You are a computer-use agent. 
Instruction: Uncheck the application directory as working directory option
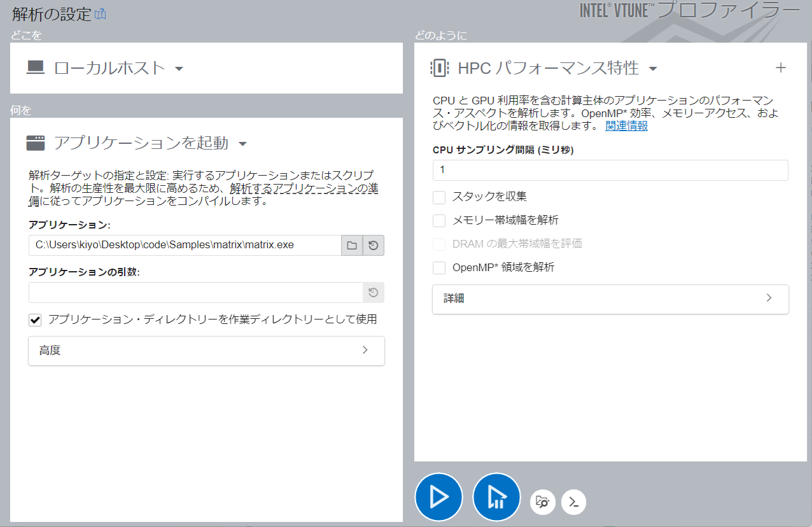pos(36,320)
